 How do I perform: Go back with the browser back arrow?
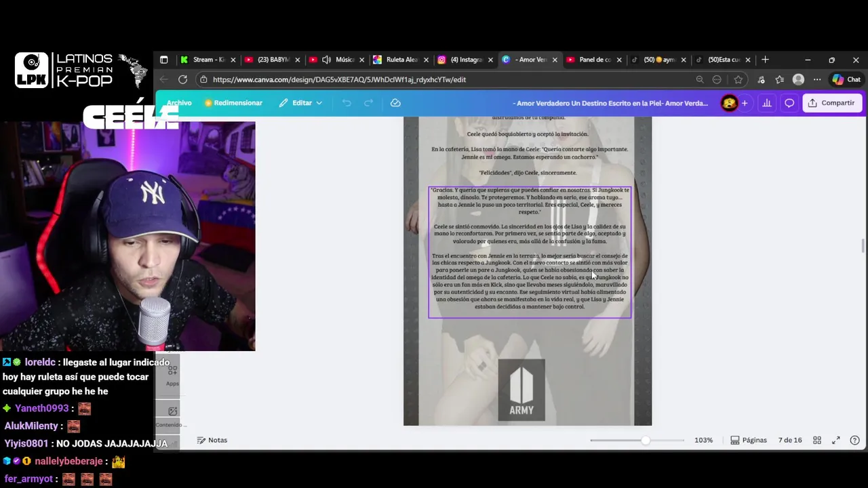(163, 79)
